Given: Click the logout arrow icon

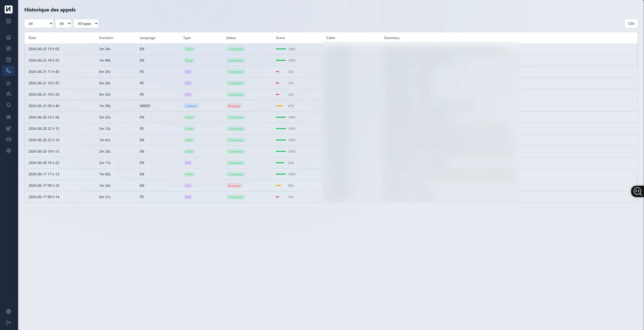Looking at the screenshot, I should (x=8, y=322).
